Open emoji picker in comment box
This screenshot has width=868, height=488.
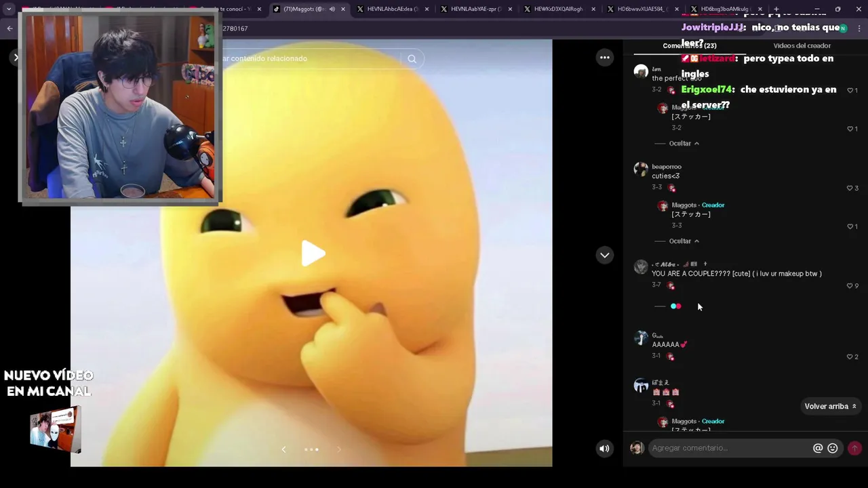click(833, 448)
